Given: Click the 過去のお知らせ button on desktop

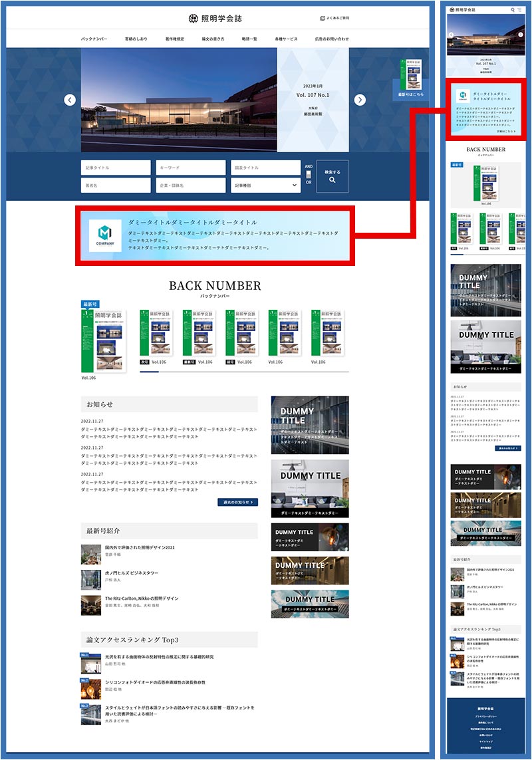Looking at the screenshot, I should tap(237, 502).
